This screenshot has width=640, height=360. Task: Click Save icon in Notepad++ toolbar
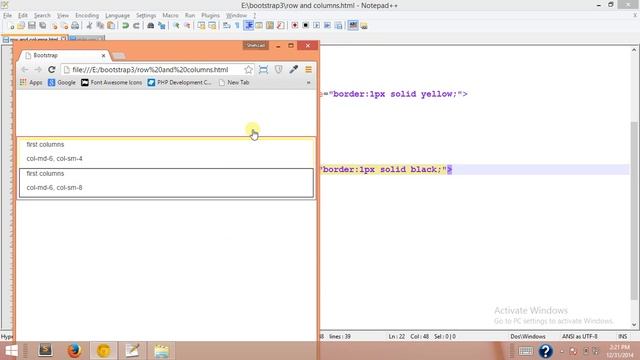pyautogui.click(x=31, y=26)
